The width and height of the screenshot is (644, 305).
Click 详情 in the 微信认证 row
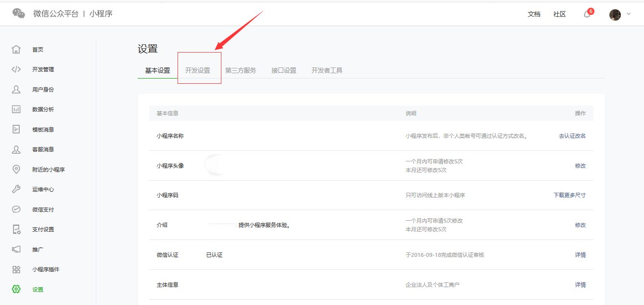(x=580, y=255)
